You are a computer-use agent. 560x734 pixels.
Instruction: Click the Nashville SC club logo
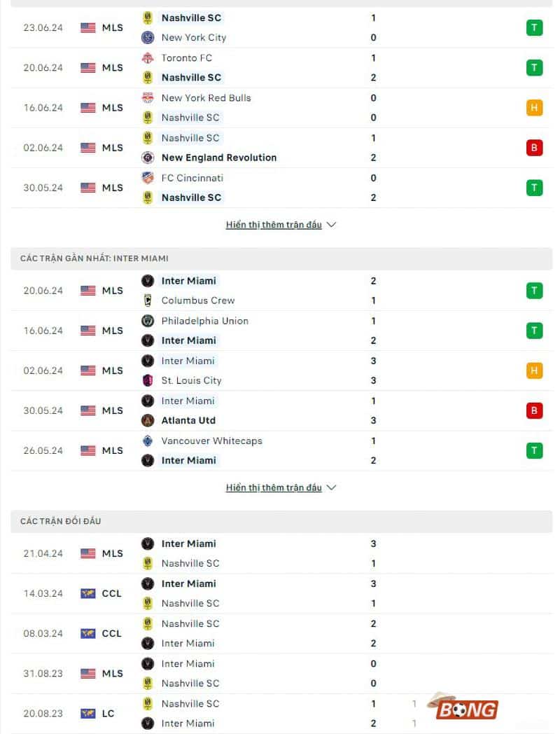[x=147, y=18]
